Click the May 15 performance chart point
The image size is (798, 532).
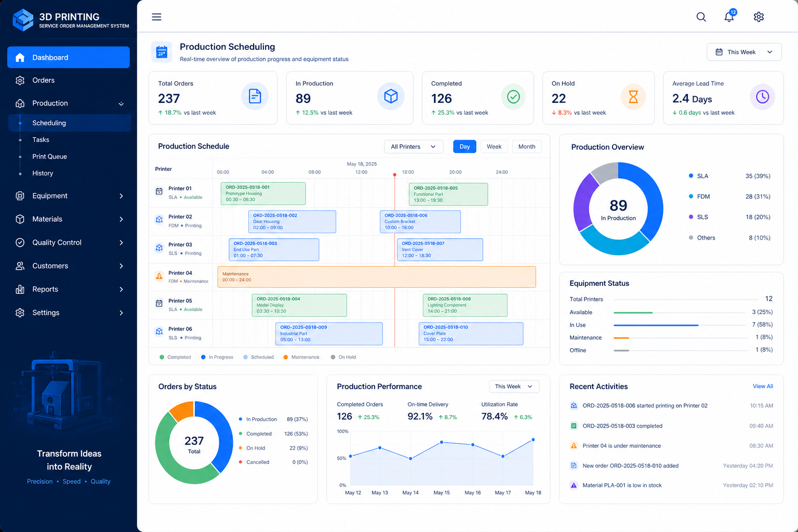(x=442, y=442)
